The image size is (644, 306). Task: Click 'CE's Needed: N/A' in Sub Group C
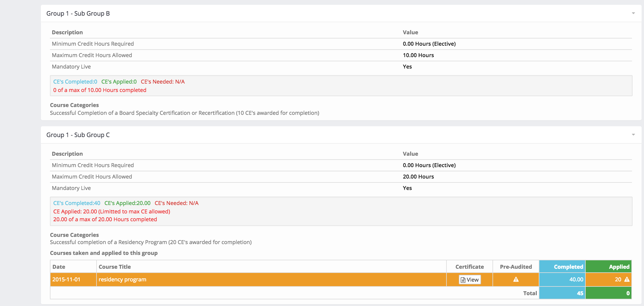[176, 203]
